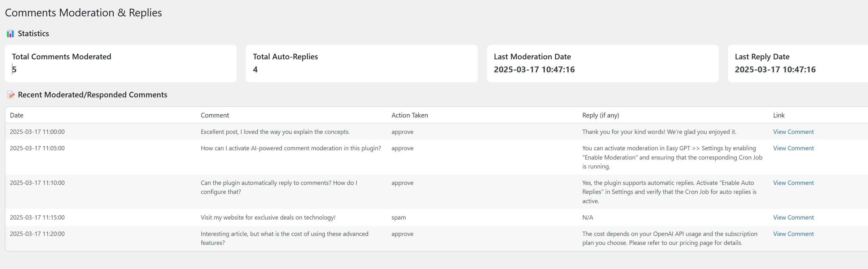Open View Comment for the 11:05:00 row

[x=793, y=148]
